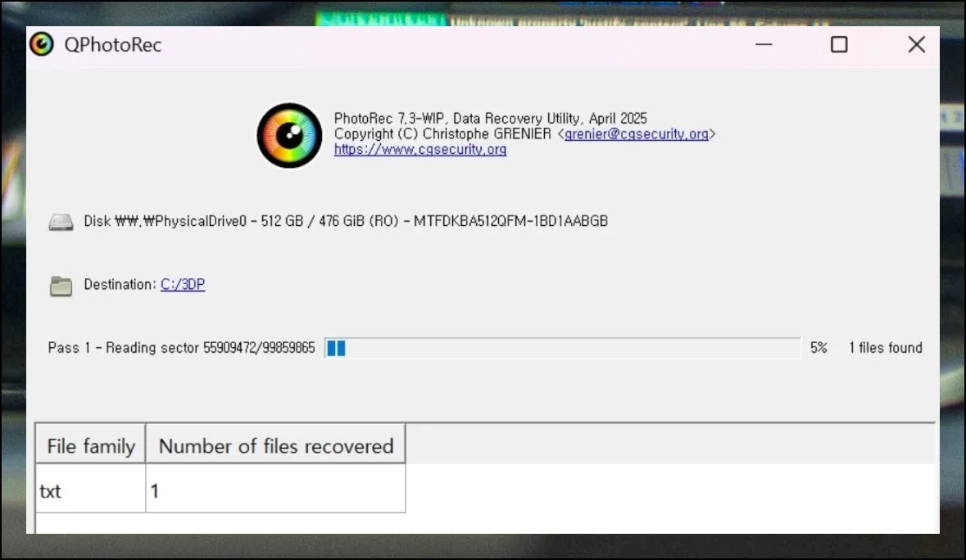Select the recovered count cell showing 1
966x560 pixels.
[x=275, y=490]
